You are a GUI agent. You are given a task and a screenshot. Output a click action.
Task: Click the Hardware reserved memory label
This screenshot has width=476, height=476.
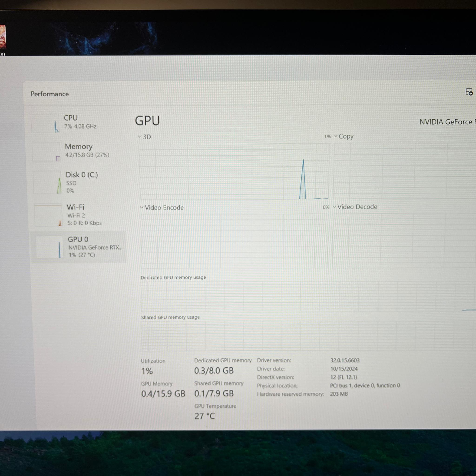[291, 394]
